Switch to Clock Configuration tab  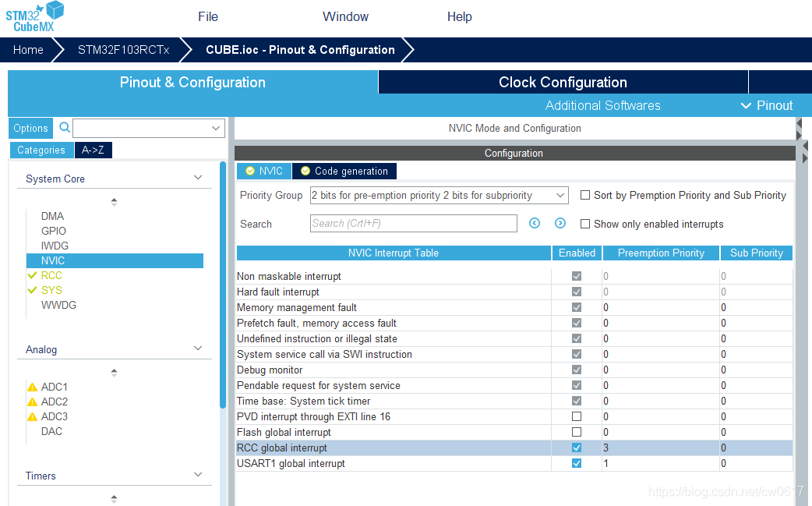click(x=563, y=83)
